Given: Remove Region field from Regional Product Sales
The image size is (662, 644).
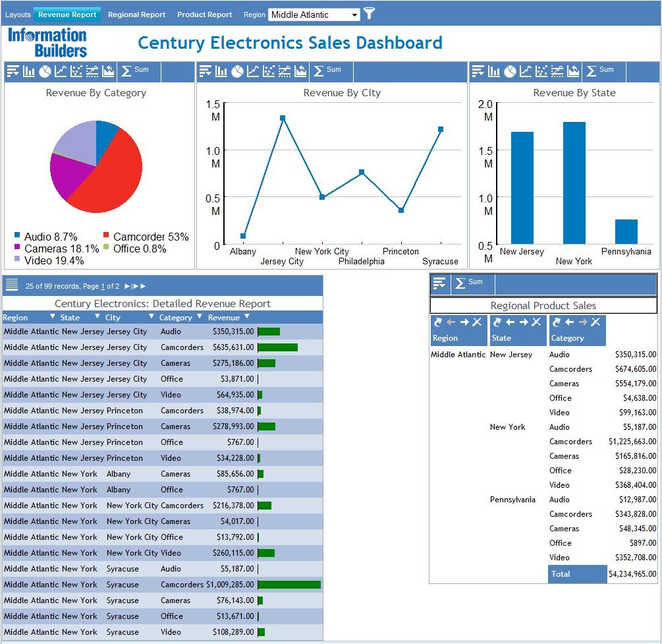Looking at the screenshot, I should (477, 322).
